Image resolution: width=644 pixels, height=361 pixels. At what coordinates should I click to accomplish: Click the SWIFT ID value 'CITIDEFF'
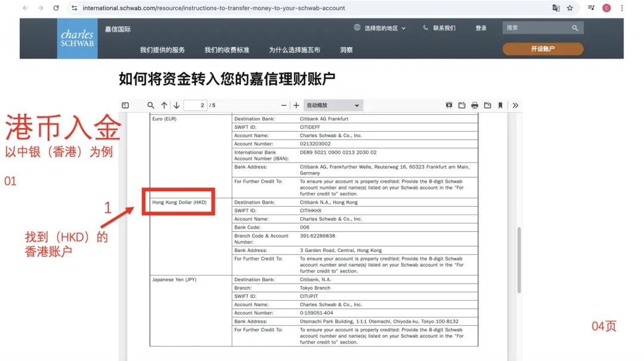[309, 127]
